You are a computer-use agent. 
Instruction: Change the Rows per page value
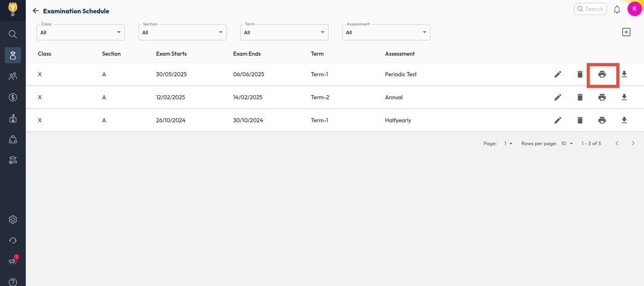click(567, 144)
